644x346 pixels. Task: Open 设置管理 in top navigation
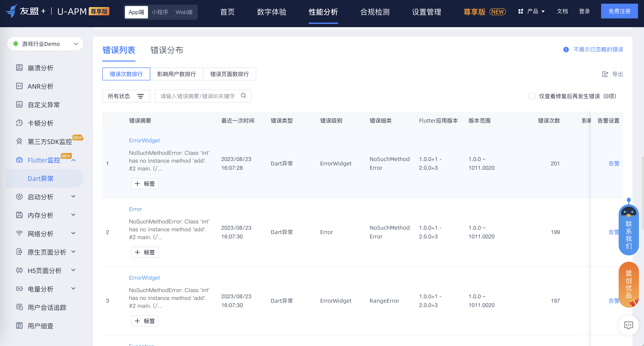426,12
